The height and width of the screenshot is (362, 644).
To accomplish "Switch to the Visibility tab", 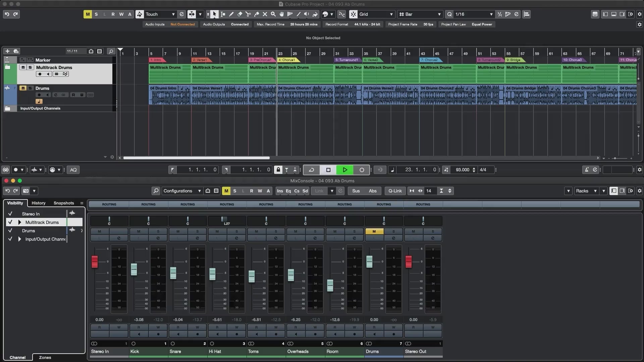I will tap(15, 203).
